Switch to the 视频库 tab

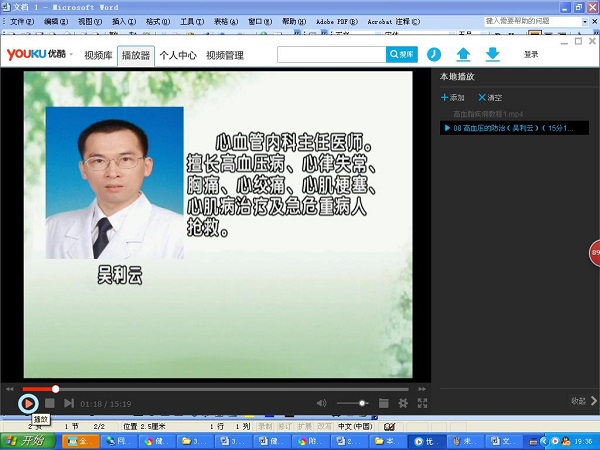point(98,55)
